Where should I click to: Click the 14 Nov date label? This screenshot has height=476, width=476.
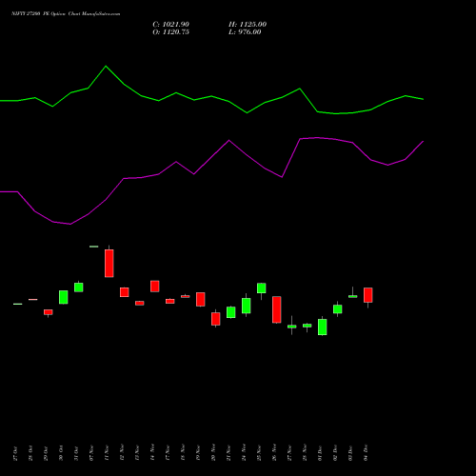(x=152, y=452)
